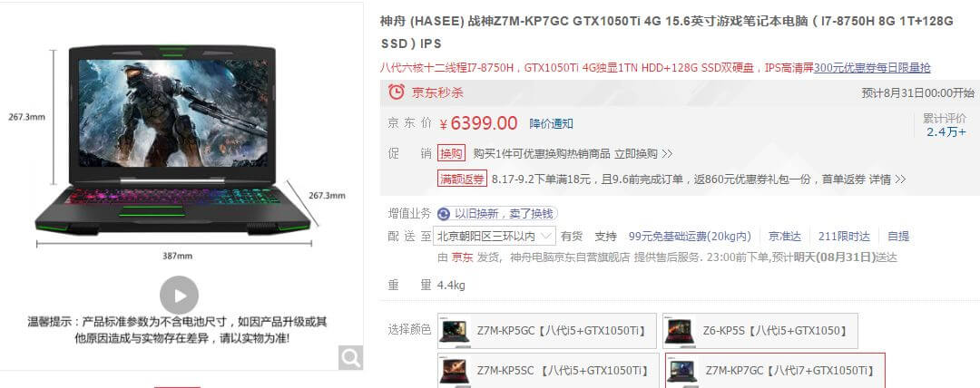Click the 京东秒杀 alarm clock icon
The width and height of the screenshot is (980, 388).
[x=397, y=92]
